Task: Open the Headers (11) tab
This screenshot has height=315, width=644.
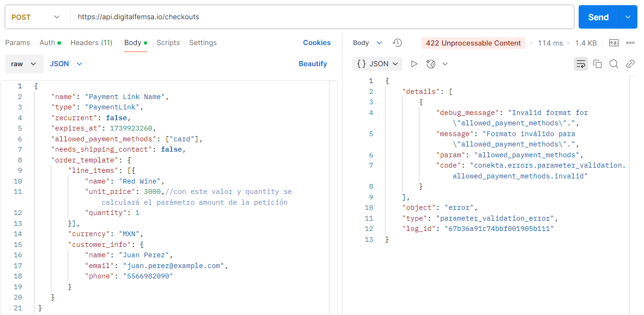Action: coord(91,43)
